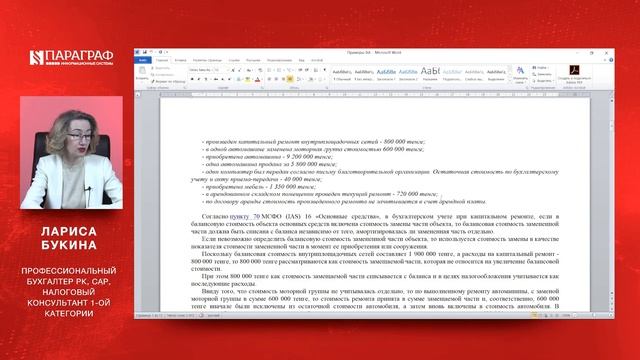640x360 pixels.
Task: Click the Save icon in quick access toolbar
Action: point(144,52)
